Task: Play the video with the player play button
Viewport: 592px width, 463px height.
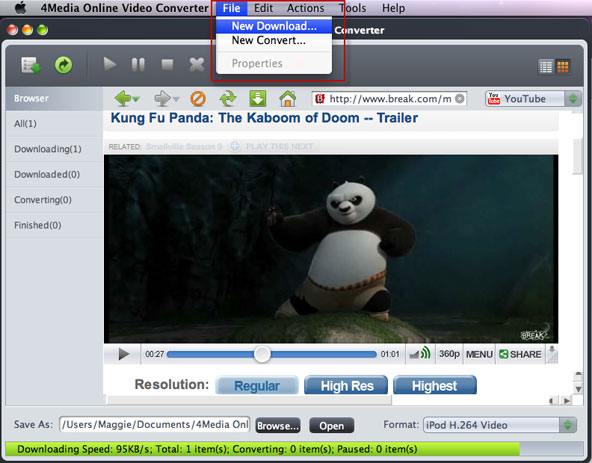Action: tap(123, 354)
